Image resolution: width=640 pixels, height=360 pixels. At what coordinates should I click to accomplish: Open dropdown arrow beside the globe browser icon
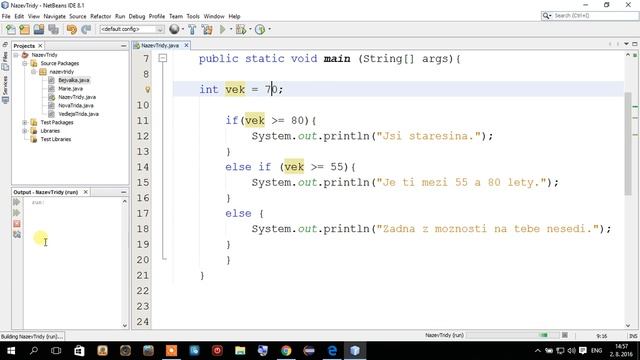click(182, 29)
